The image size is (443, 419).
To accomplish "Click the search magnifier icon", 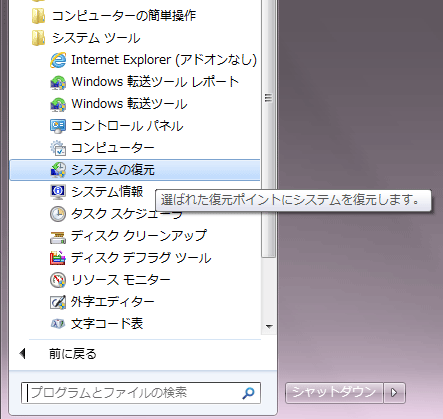I will (248, 393).
